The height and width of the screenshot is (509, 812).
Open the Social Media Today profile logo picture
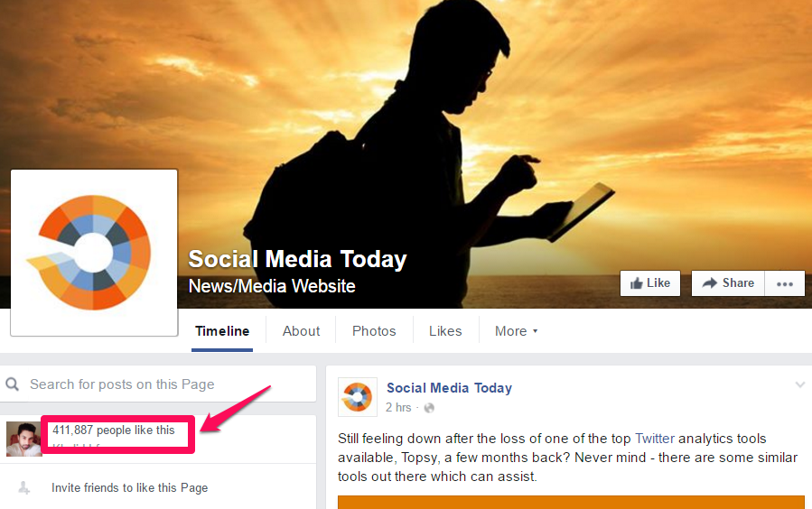(94, 253)
